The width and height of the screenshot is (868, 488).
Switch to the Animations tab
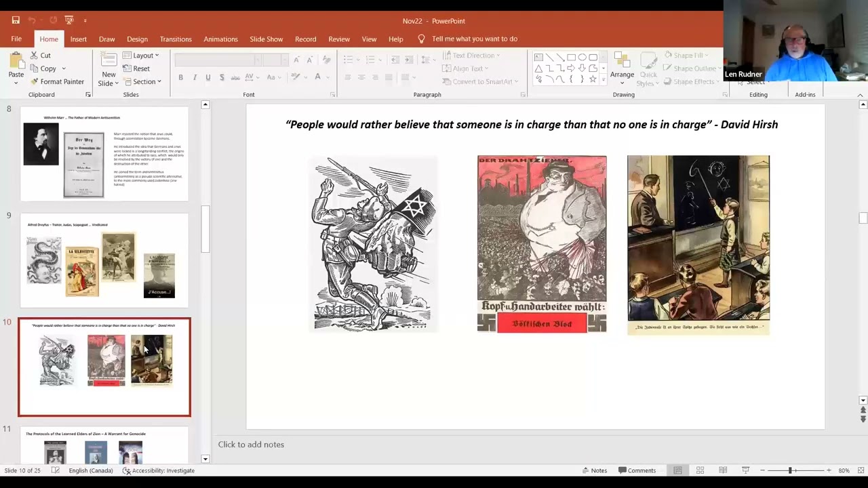coord(220,39)
